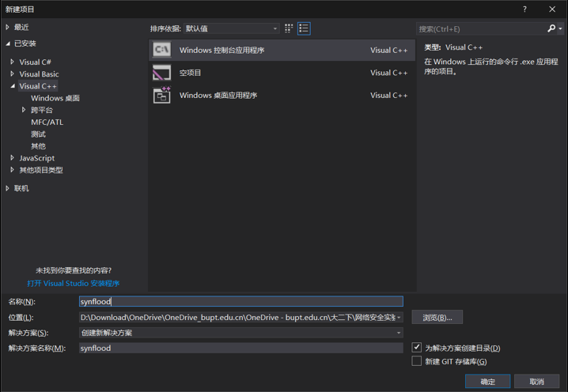Select the 其他 category
The height and width of the screenshot is (392, 568).
38,146
